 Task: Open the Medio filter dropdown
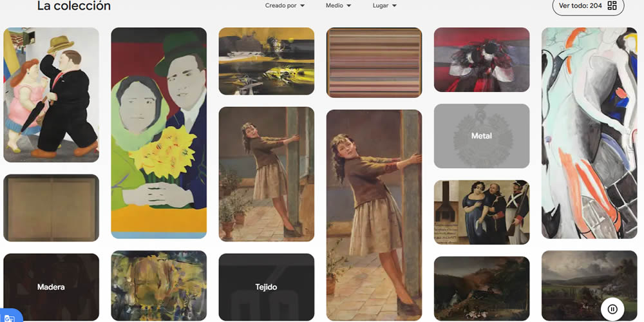[339, 6]
